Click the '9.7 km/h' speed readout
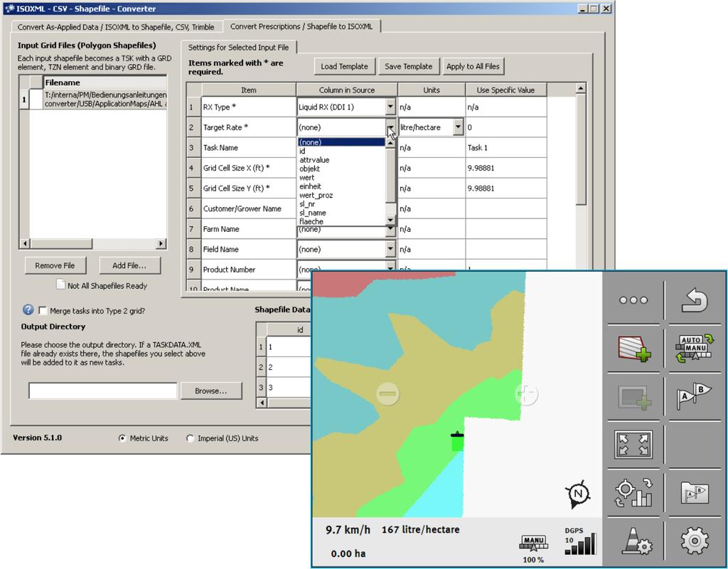 tap(348, 530)
